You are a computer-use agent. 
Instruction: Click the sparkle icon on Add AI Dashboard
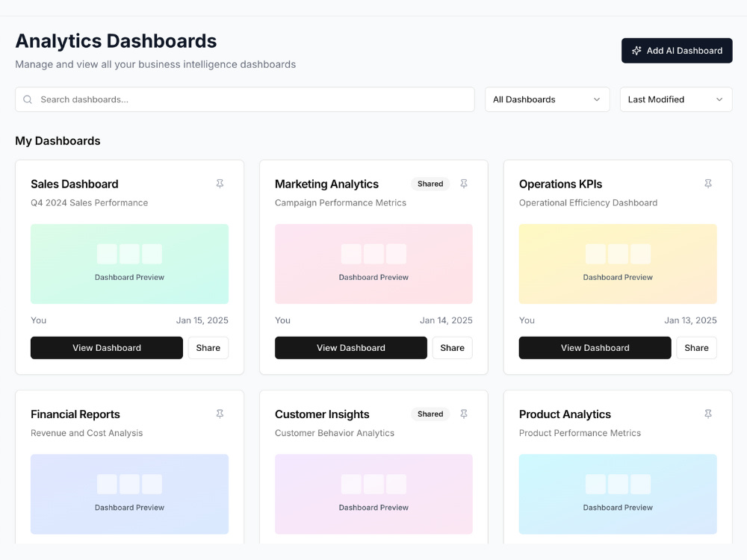pyautogui.click(x=636, y=51)
